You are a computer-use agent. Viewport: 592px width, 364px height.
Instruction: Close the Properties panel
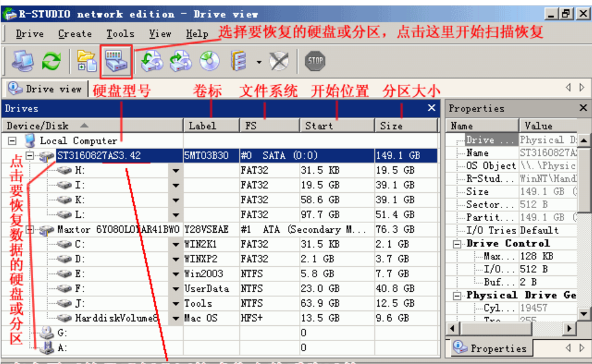click(x=583, y=108)
